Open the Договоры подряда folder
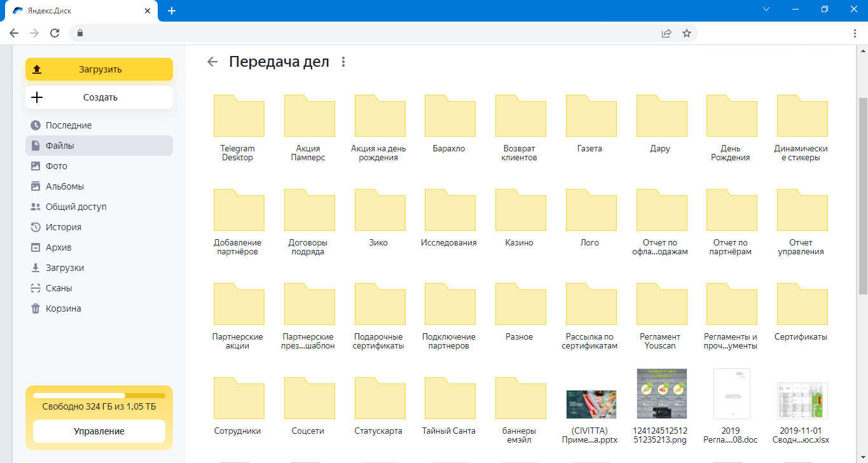Image resolution: width=868 pixels, height=463 pixels. (309, 210)
